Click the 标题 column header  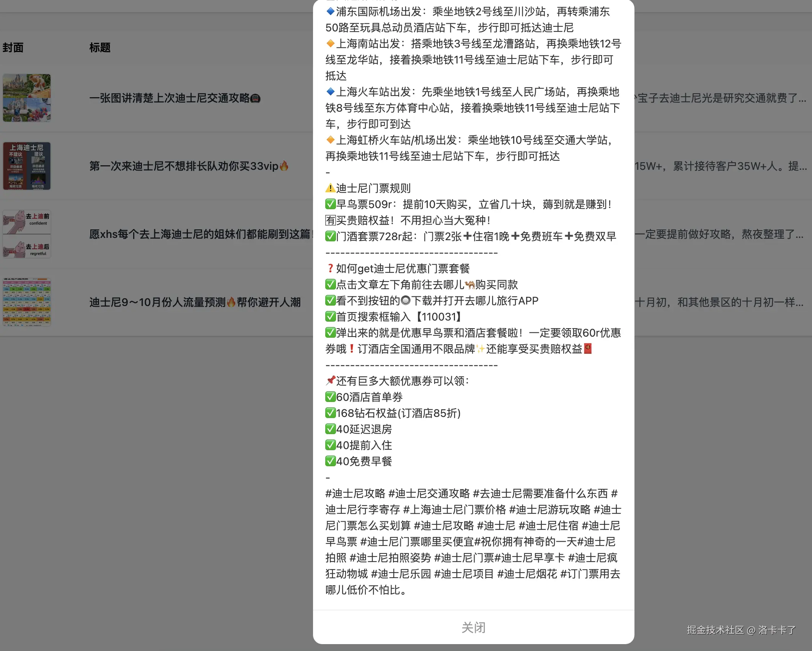(100, 47)
